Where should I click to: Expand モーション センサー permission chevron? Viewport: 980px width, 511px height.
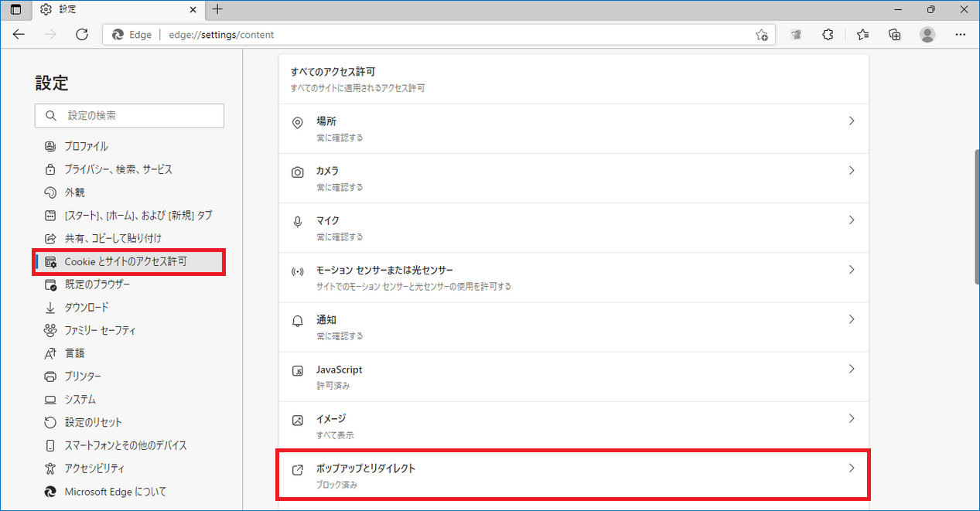(x=852, y=270)
